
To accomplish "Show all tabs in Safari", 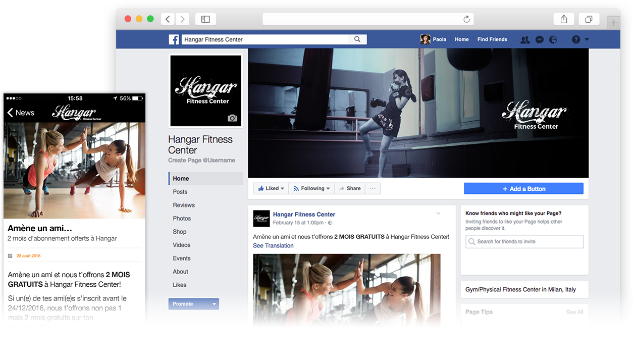I will coord(589,19).
